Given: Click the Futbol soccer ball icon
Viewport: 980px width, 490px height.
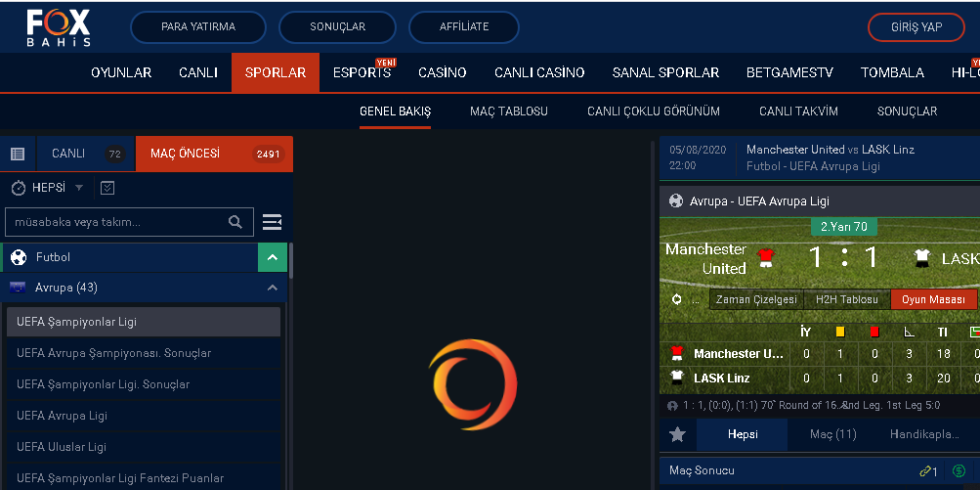Looking at the screenshot, I should [19, 257].
